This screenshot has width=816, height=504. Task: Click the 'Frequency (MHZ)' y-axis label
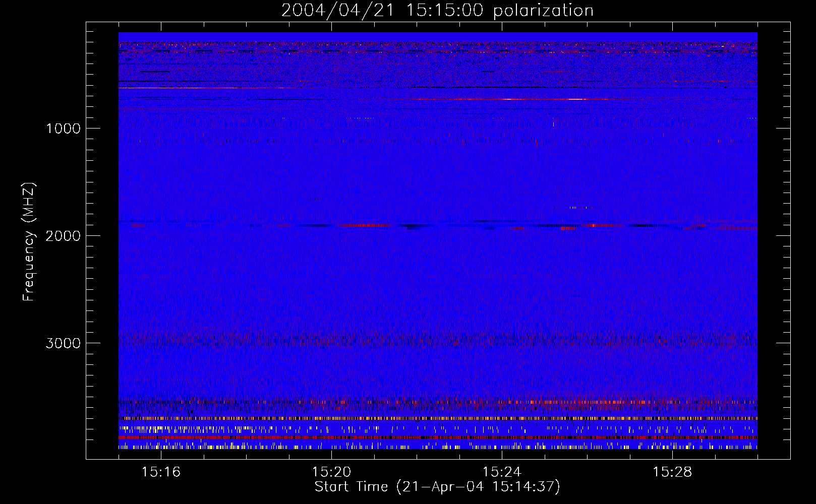tap(29, 242)
